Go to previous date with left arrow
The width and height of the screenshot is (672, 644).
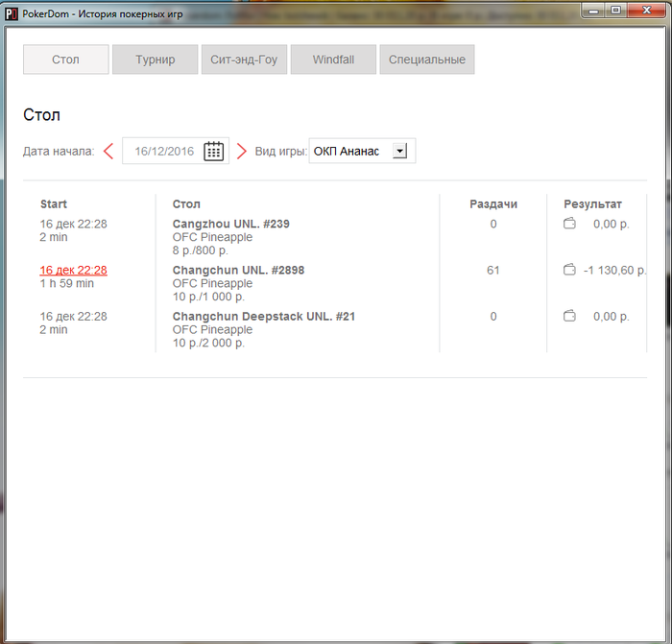pos(108,152)
